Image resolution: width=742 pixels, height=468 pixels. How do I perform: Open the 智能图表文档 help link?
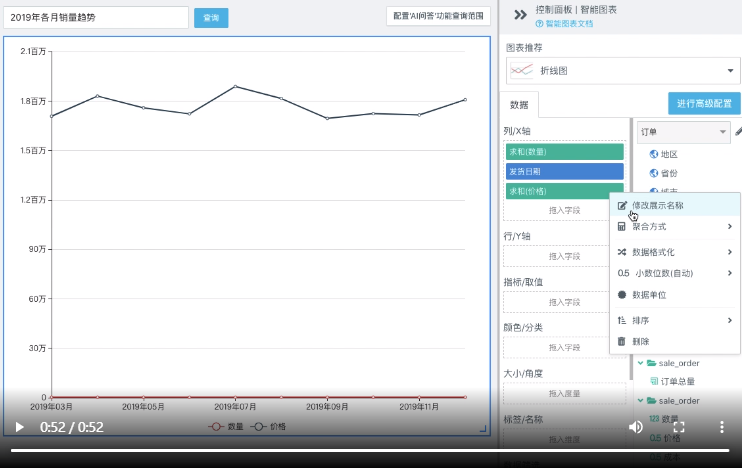click(x=564, y=24)
